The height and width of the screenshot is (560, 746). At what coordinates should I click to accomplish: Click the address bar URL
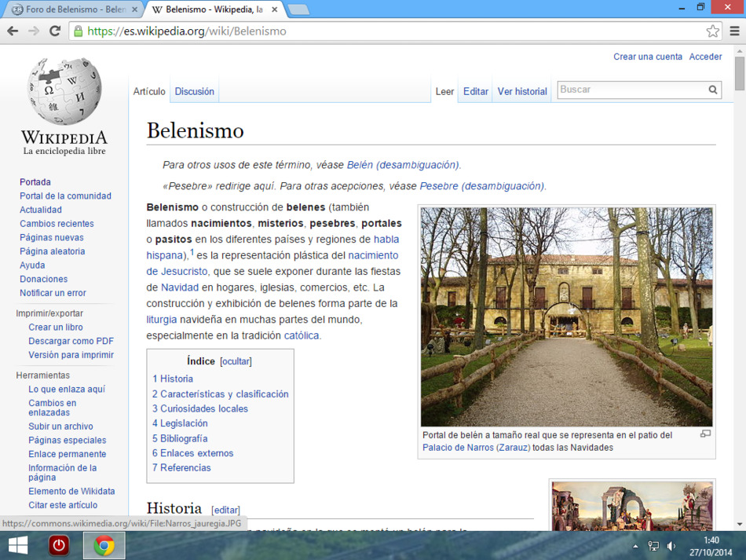pos(187,31)
